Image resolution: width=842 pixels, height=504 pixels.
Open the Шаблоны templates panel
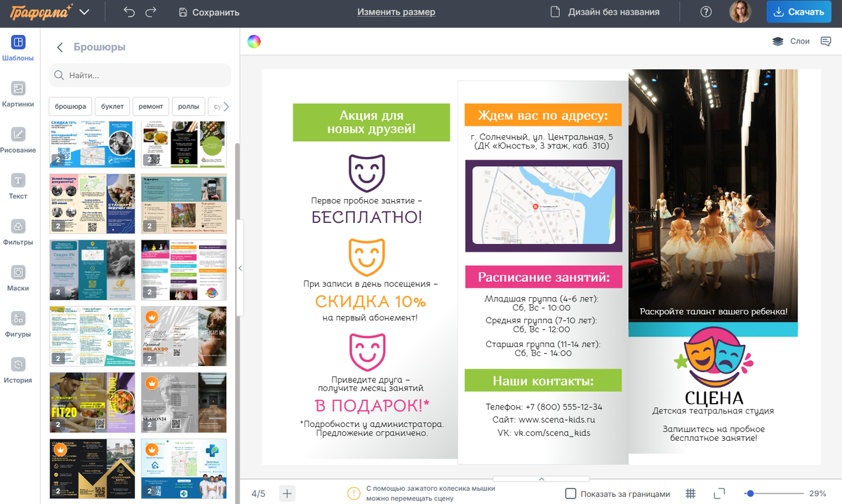18,48
